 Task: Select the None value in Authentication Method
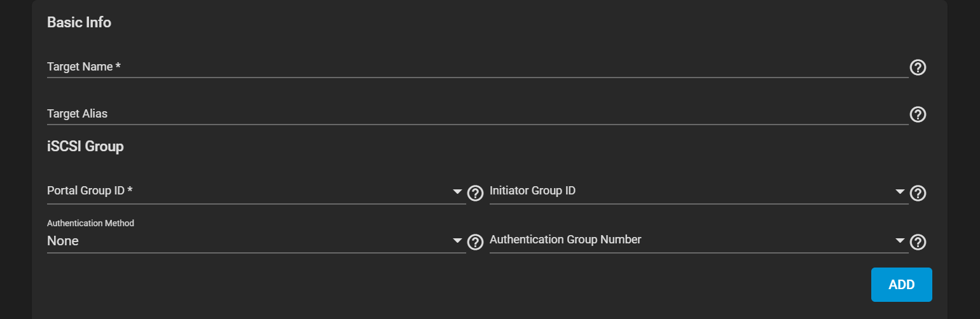click(x=63, y=241)
